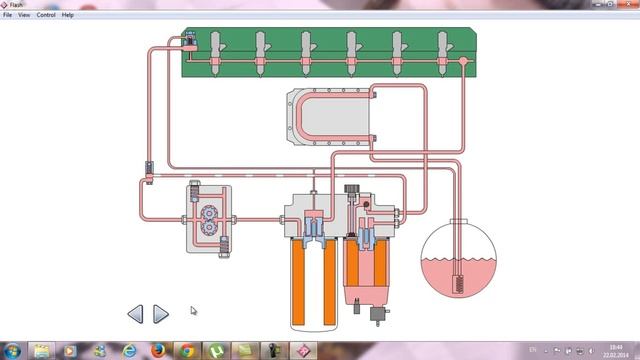Launch Google Chrome from the taskbar
The width and height of the screenshot is (640, 360).
[187, 351]
